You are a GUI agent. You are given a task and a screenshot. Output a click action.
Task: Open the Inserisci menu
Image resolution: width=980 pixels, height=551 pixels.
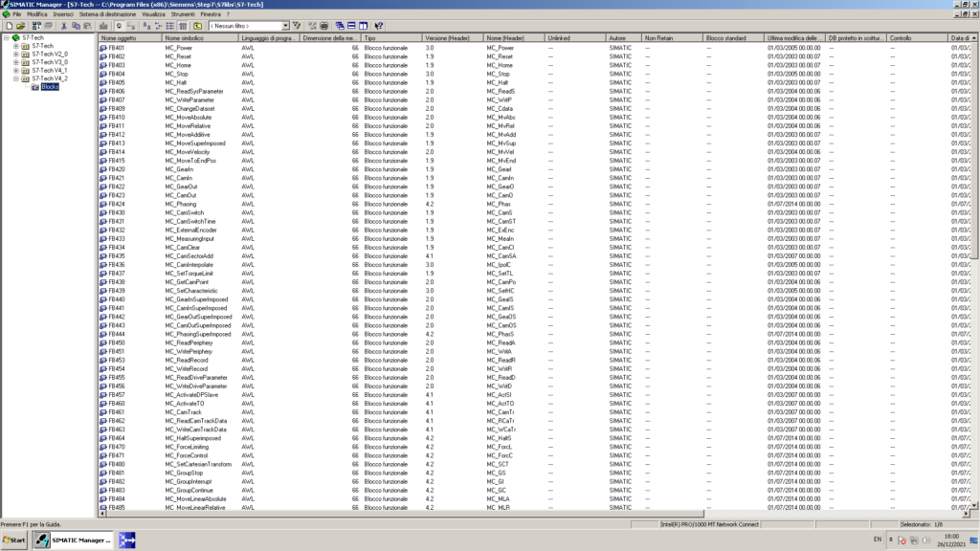62,14
